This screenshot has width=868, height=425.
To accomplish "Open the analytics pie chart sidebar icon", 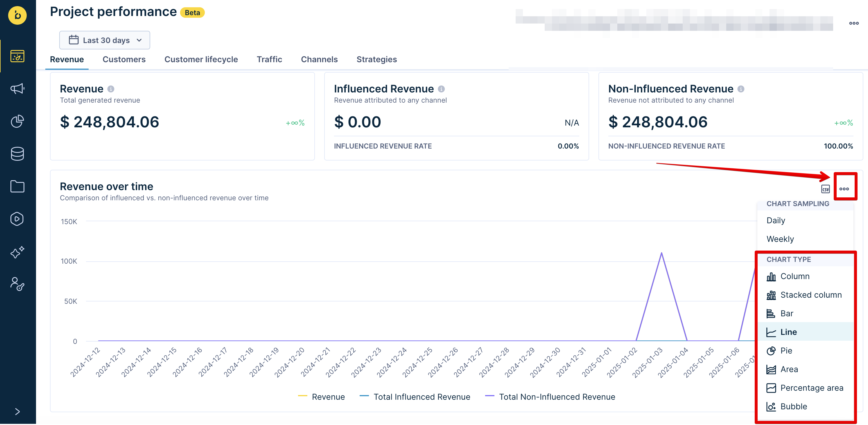I will tap(17, 122).
